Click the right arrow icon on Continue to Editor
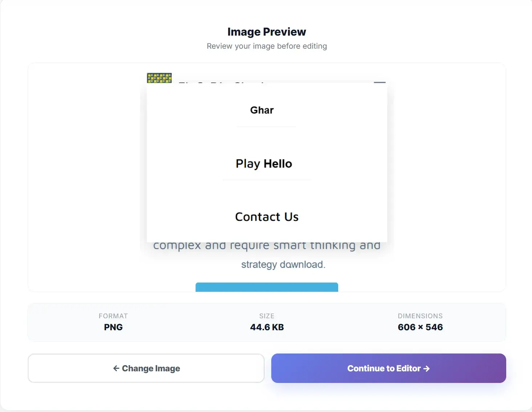Screen dimensions: 532x412 point(427,368)
